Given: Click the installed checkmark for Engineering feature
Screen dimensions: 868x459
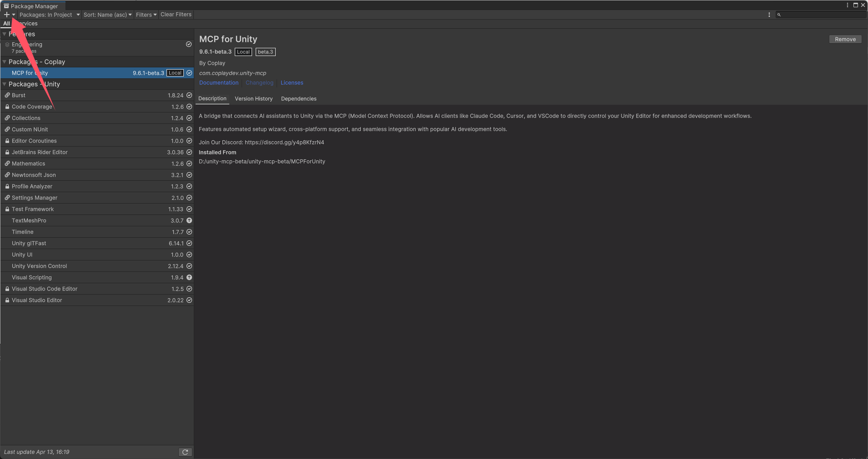Looking at the screenshot, I should (189, 44).
